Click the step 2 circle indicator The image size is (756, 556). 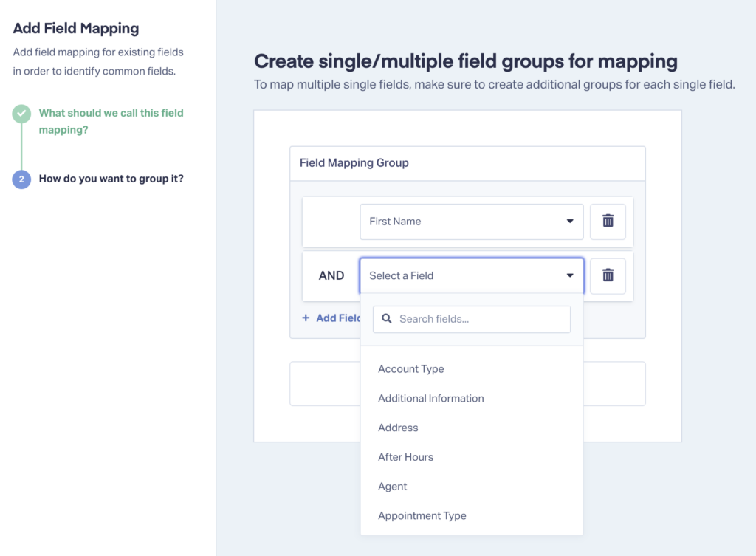coord(21,179)
